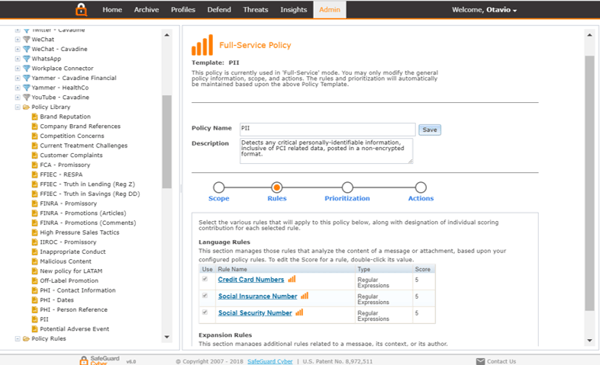Collapse the Policy Library tree node
Viewport: 600px width, 365px height.
(18, 107)
